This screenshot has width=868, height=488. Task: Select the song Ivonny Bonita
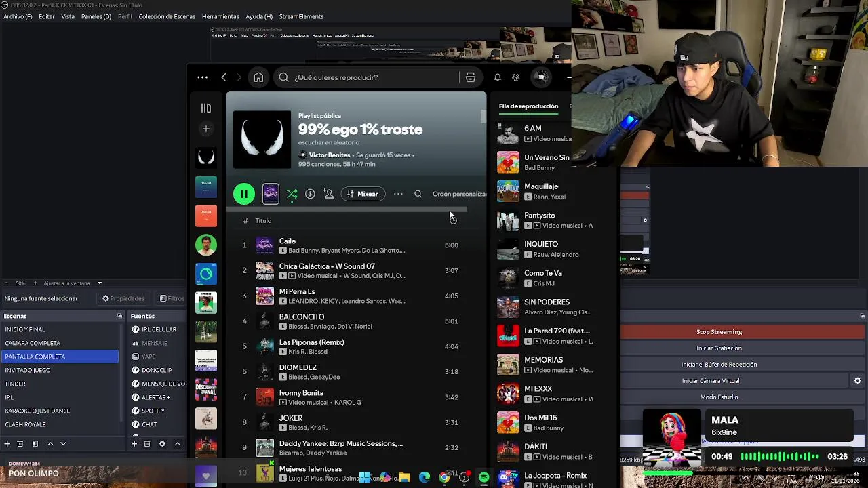pos(301,393)
